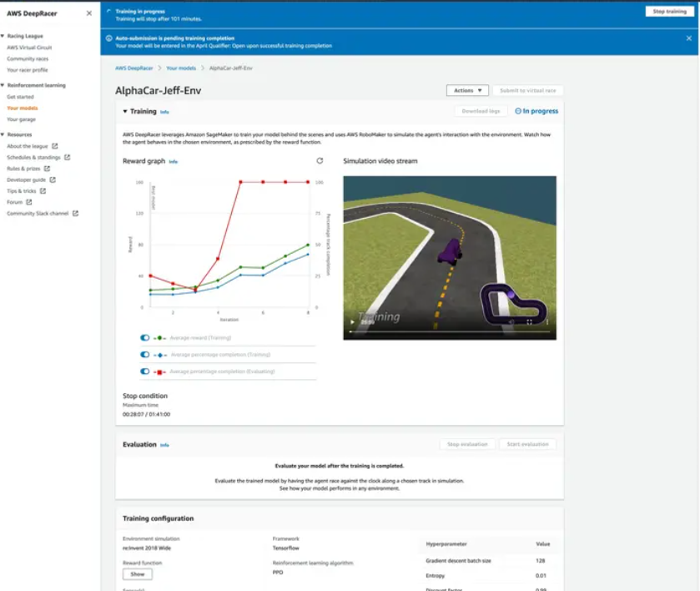Open external link icon beside Forum
The image size is (700, 591).
[29, 202]
